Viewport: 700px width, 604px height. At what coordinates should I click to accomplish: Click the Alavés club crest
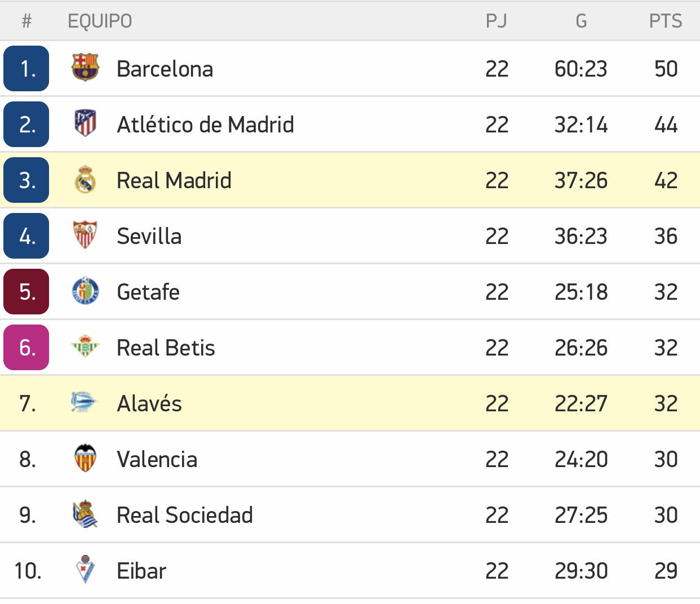click(x=85, y=403)
